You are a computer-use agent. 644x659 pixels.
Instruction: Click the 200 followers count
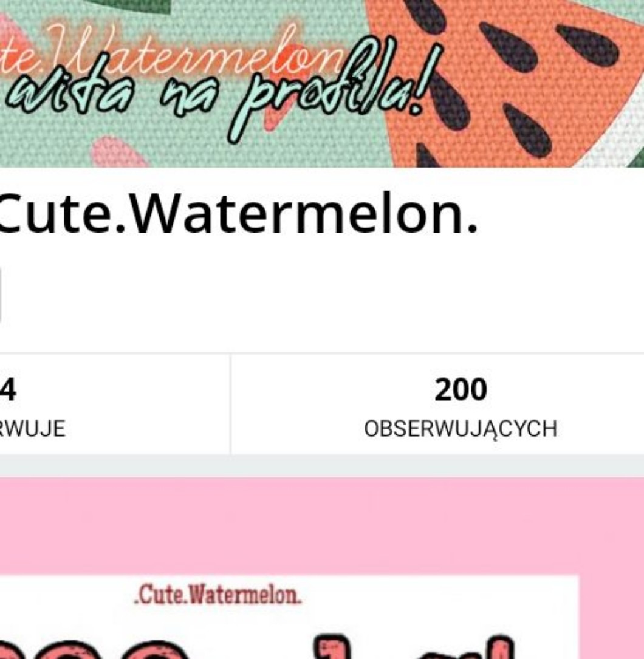click(461, 389)
